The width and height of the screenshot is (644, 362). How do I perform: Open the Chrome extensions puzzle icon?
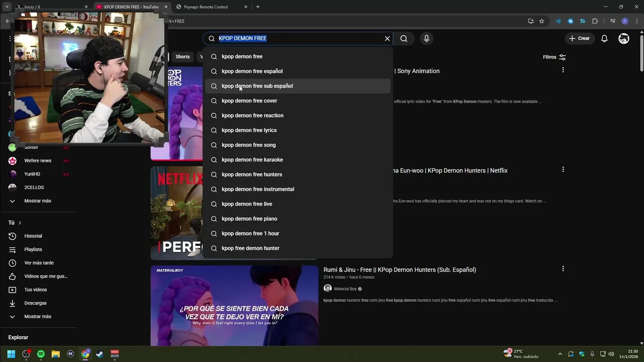(x=595, y=21)
